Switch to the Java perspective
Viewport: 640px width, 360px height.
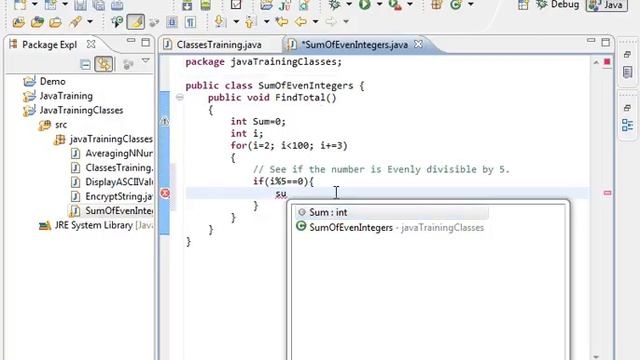[x=607, y=5]
